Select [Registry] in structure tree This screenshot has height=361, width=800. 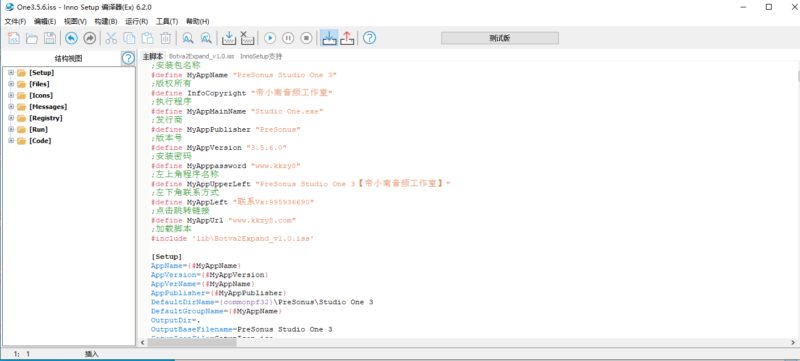point(46,118)
